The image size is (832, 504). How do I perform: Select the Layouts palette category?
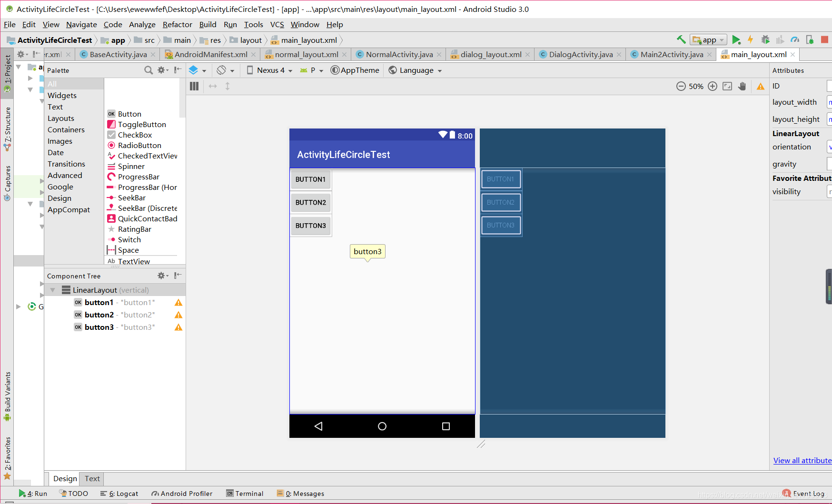[61, 119]
